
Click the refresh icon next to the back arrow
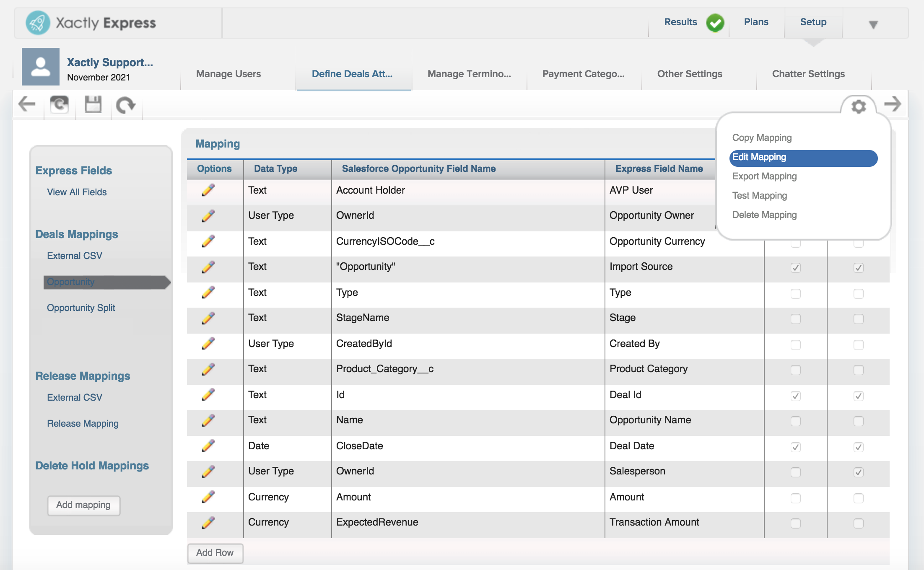point(60,104)
